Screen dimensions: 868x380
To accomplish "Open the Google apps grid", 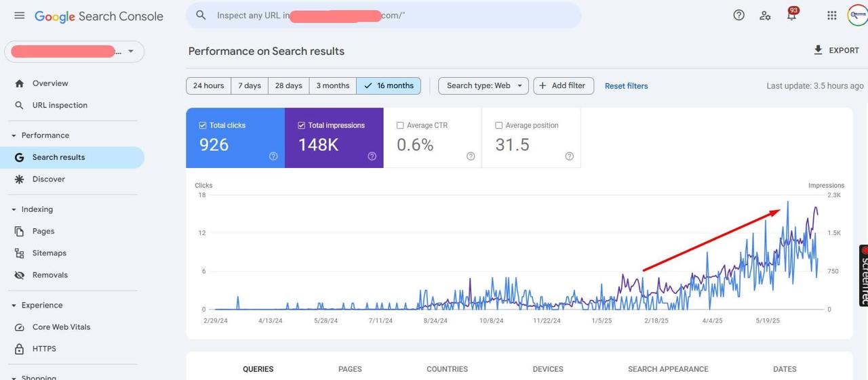I will tap(831, 16).
